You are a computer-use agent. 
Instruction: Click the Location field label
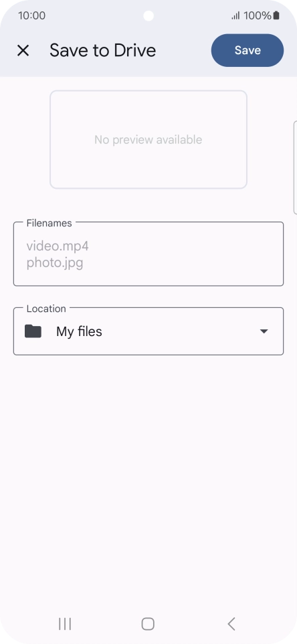click(x=46, y=309)
